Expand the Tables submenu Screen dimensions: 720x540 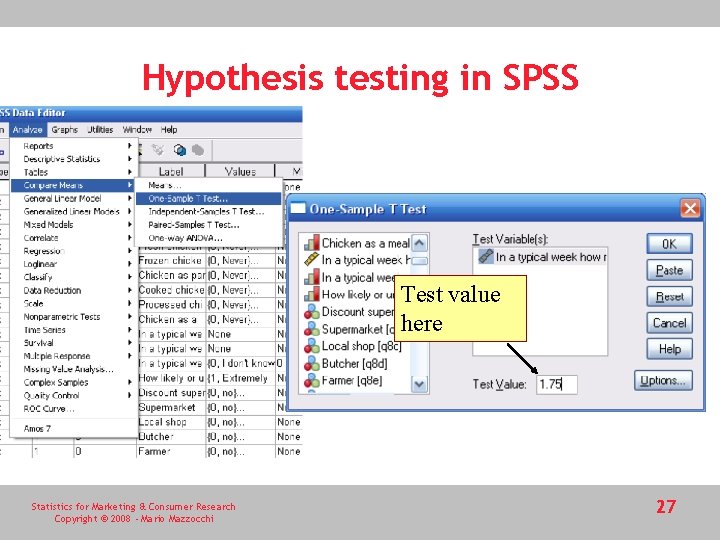coord(73,172)
